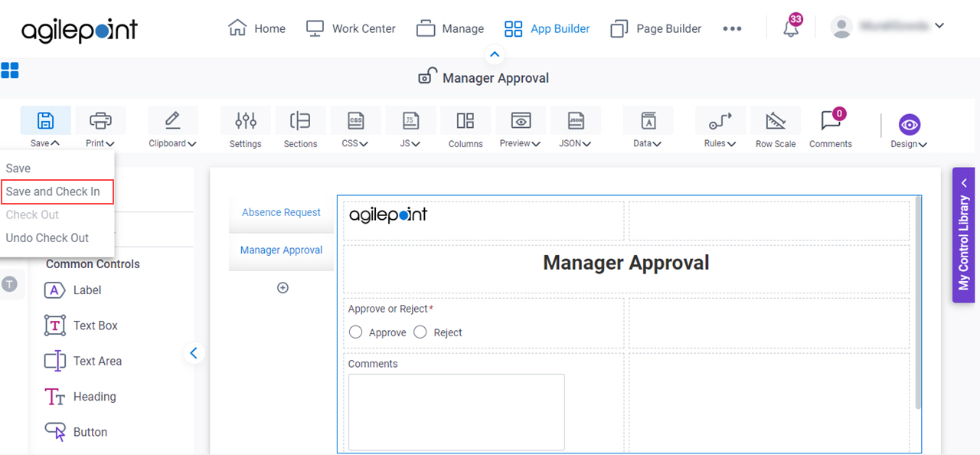Open the Row Scale tool

[776, 120]
